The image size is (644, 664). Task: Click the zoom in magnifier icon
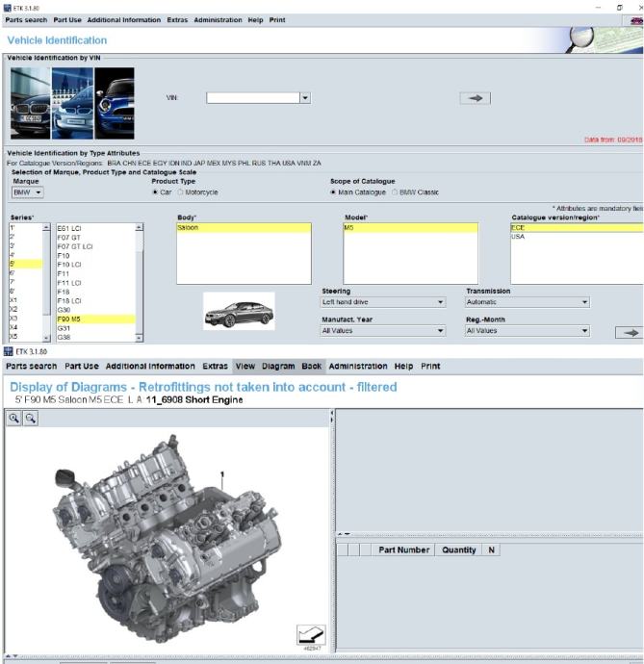[14, 419]
